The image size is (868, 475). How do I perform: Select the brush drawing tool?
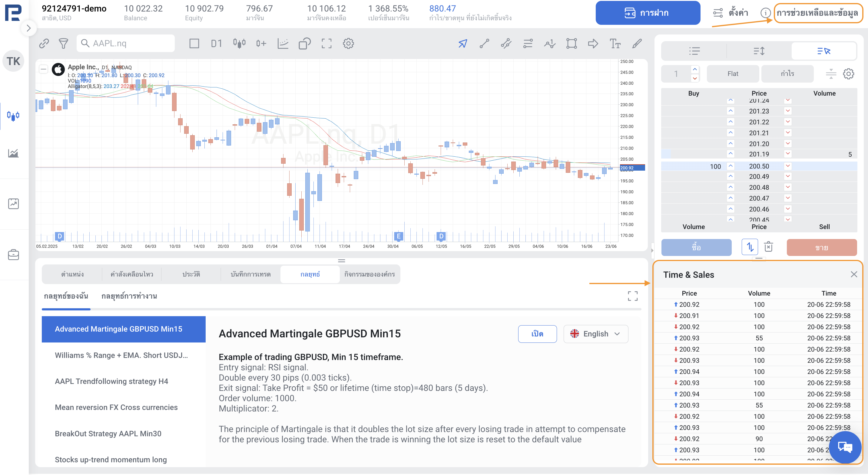click(x=637, y=44)
